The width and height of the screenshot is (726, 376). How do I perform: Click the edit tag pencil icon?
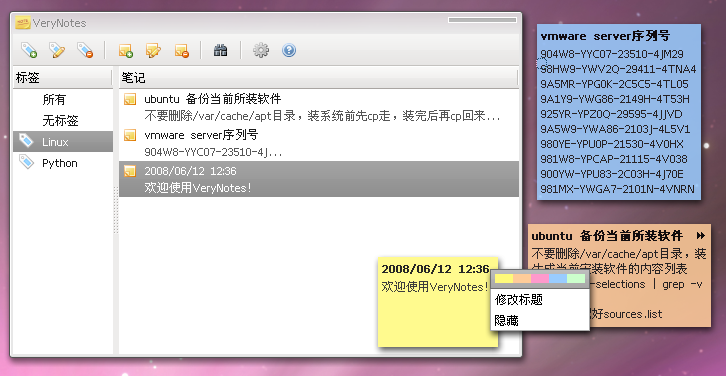(x=57, y=50)
